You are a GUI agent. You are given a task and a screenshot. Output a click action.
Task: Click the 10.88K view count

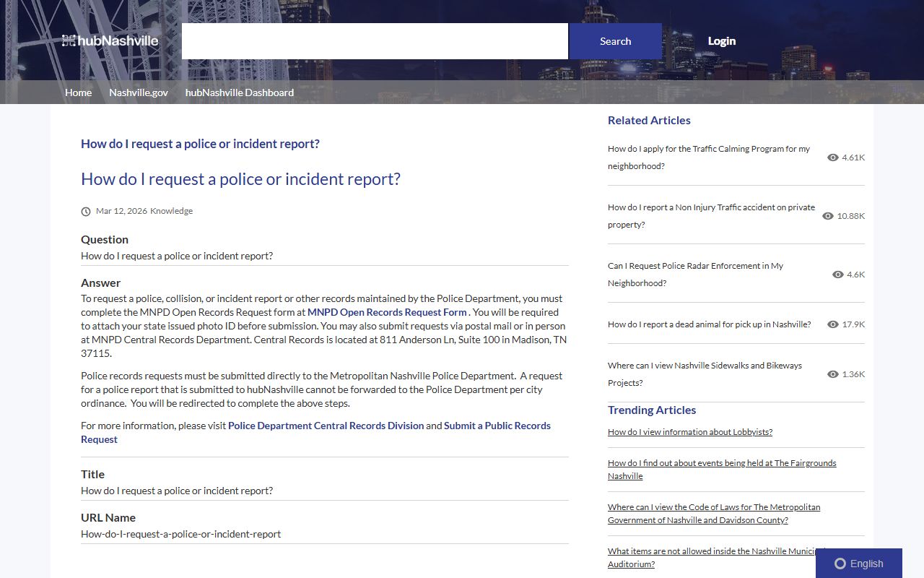click(x=851, y=216)
